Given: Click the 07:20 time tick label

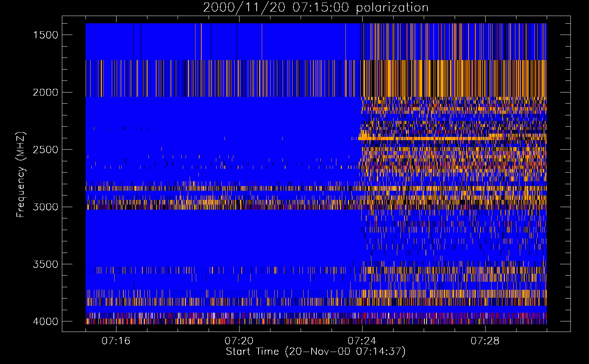Looking at the screenshot, I should click(239, 341).
